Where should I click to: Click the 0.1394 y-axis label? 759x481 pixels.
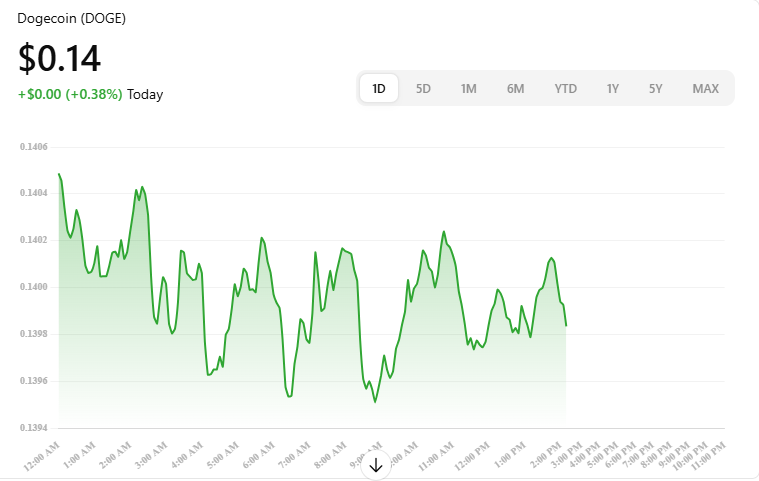point(34,428)
